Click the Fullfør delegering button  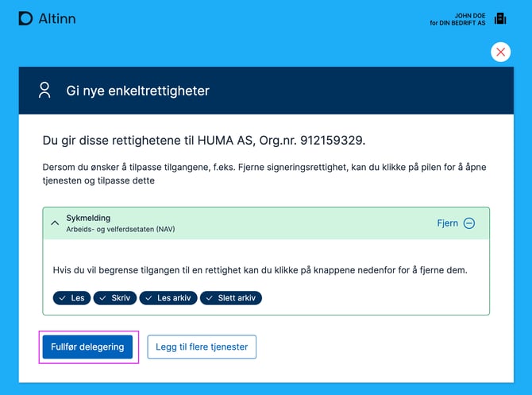coord(87,347)
